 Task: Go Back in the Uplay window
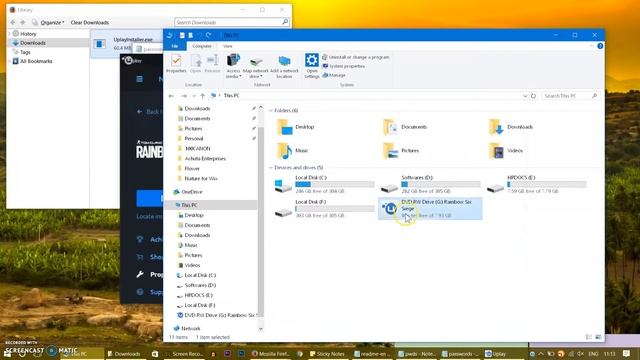[149, 111]
